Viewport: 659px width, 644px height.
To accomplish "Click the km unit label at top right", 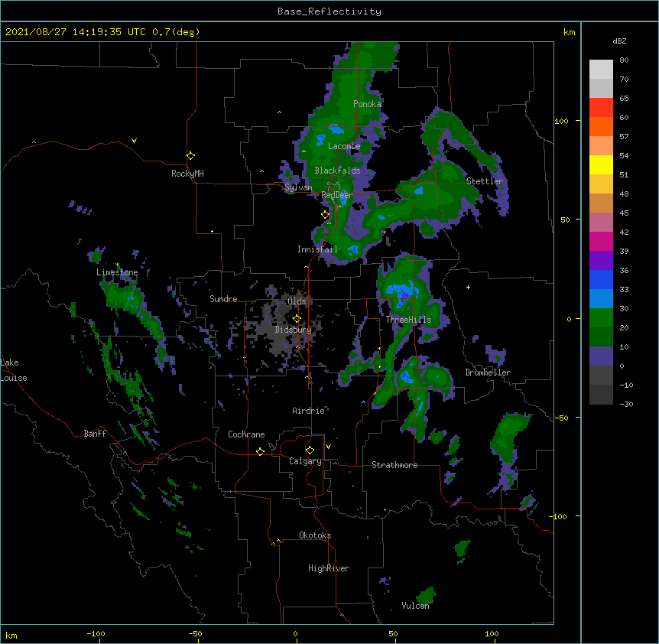I will [x=570, y=32].
